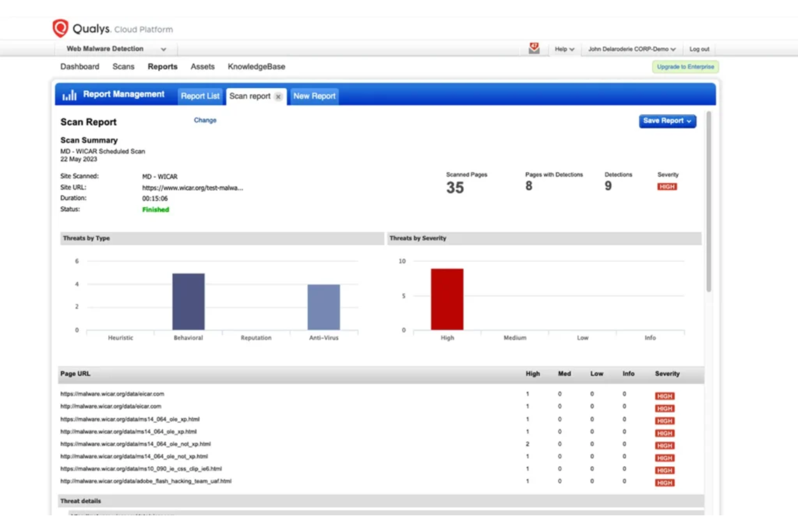Go to the Dashboard menu
The height and width of the screenshot is (532, 798).
80,66
